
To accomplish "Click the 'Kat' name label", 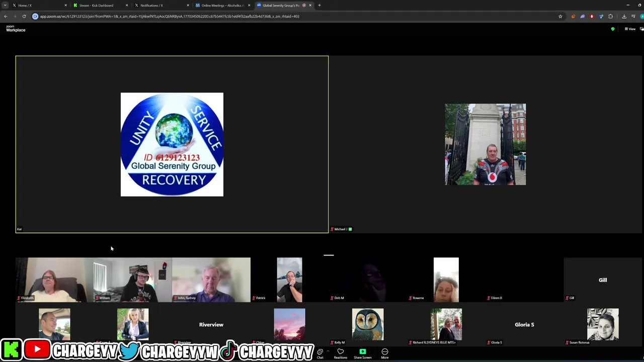I will pyautogui.click(x=19, y=229).
